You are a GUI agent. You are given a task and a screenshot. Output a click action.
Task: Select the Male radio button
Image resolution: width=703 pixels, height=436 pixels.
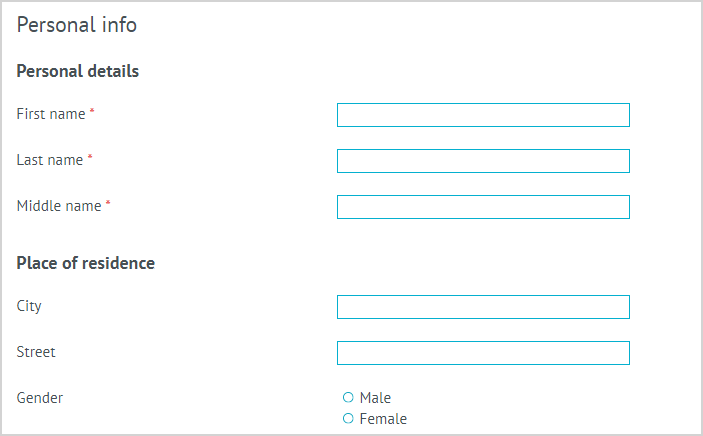click(348, 397)
